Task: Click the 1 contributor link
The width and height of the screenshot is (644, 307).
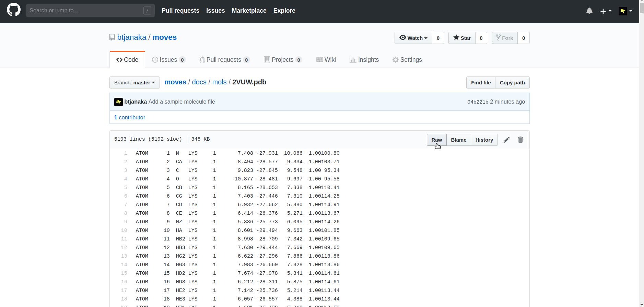Action: [x=130, y=117]
